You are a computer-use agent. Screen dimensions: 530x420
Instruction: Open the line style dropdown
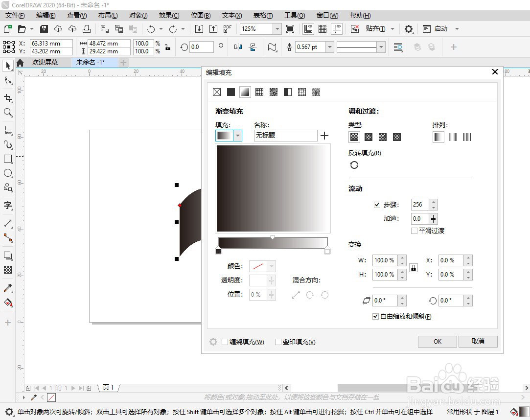coord(381,47)
